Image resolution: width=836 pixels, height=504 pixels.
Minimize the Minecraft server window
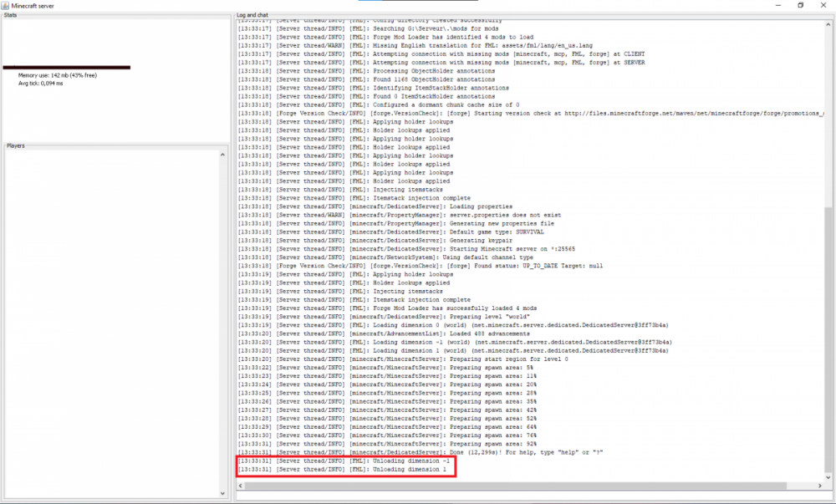(x=777, y=5)
